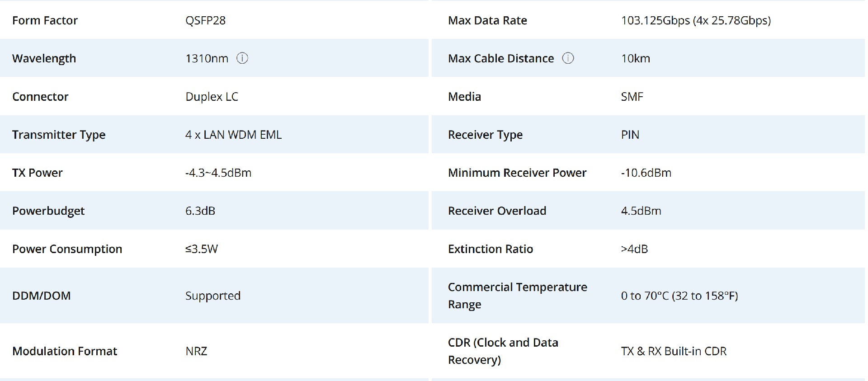Click the NRZ modulation format value
The height and width of the screenshot is (381, 868).
coord(196,351)
